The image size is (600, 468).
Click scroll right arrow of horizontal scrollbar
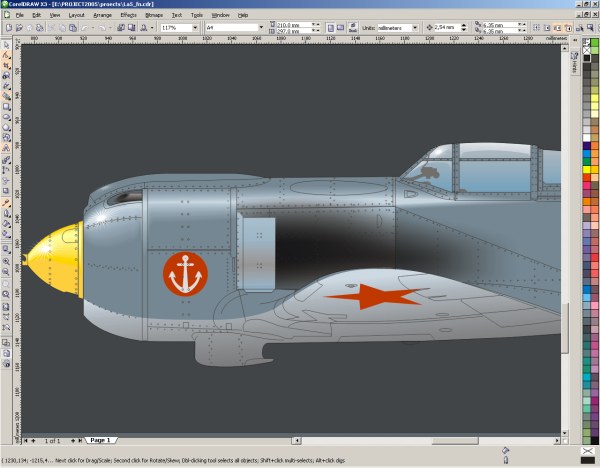(x=557, y=441)
